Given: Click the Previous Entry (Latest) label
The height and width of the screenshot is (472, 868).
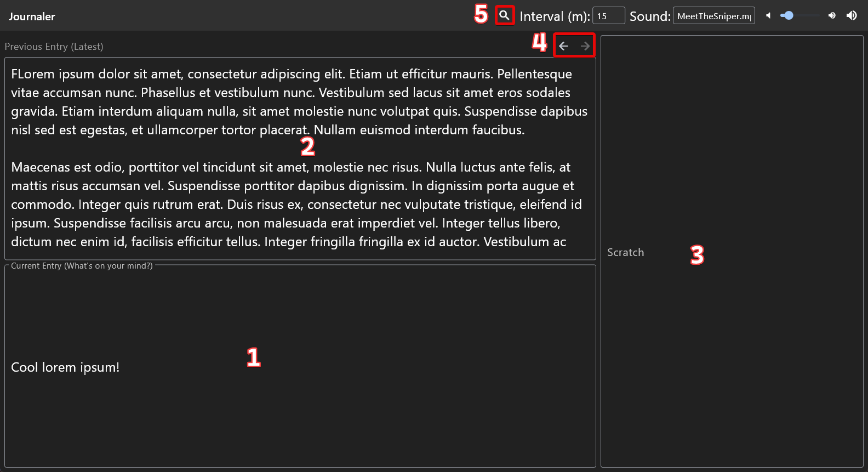Looking at the screenshot, I should point(54,47).
